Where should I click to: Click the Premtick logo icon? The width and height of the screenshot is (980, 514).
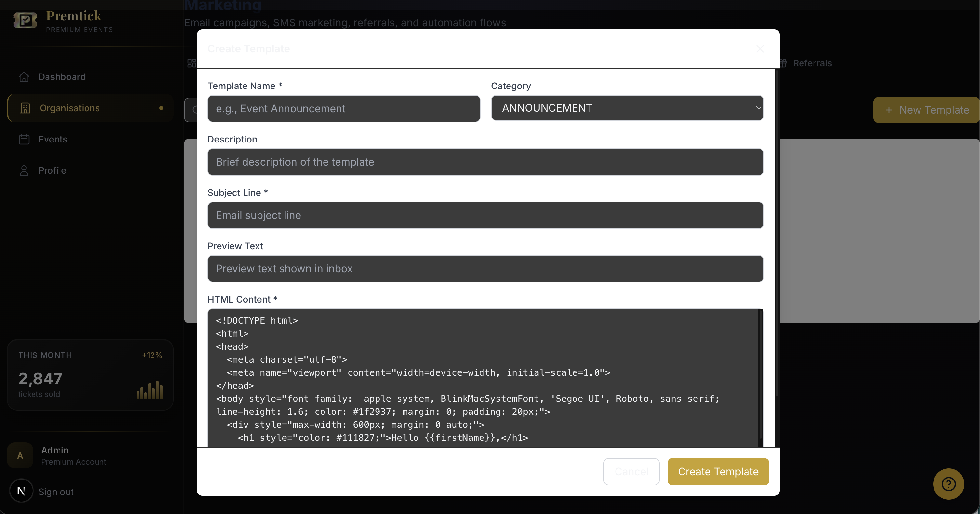click(24, 20)
